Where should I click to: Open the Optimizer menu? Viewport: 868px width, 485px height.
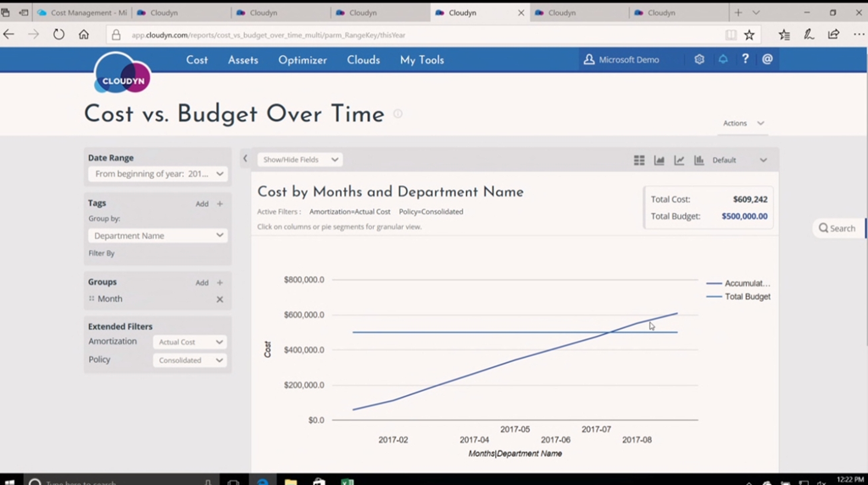click(x=303, y=60)
